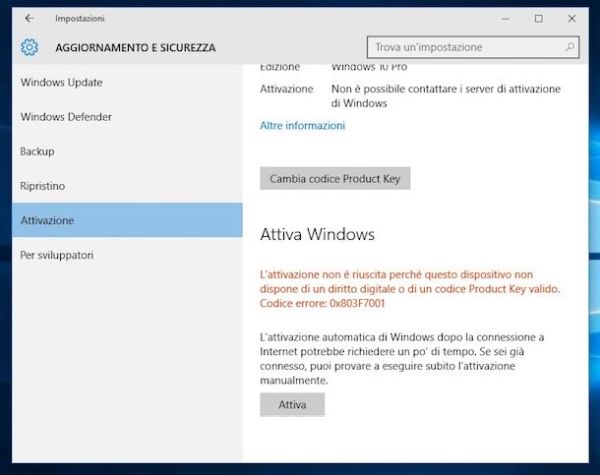
Task: Select Windows Defender in sidebar
Action: click(x=66, y=117)
